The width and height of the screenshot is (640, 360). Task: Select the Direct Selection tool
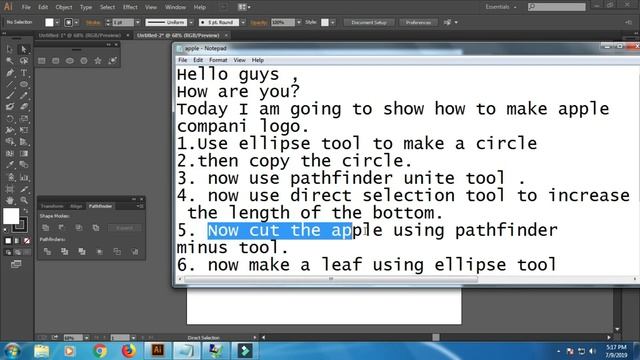tap(24, 49)
